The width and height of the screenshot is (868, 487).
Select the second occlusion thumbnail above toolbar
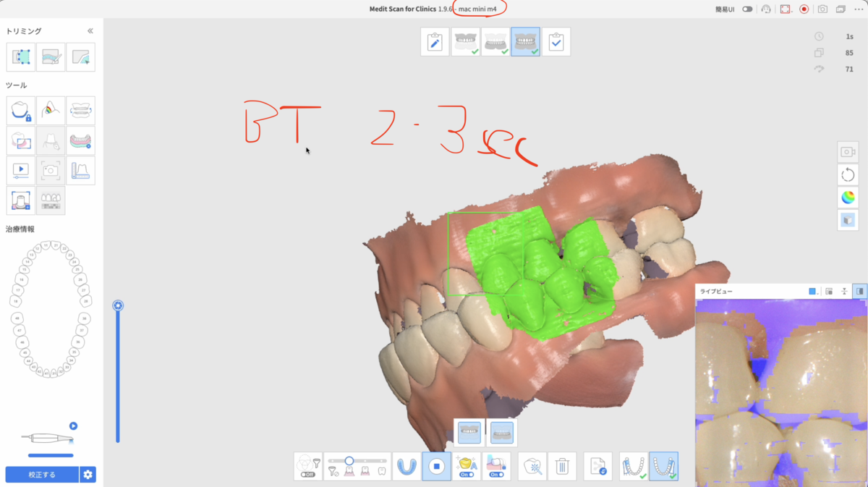501,432
